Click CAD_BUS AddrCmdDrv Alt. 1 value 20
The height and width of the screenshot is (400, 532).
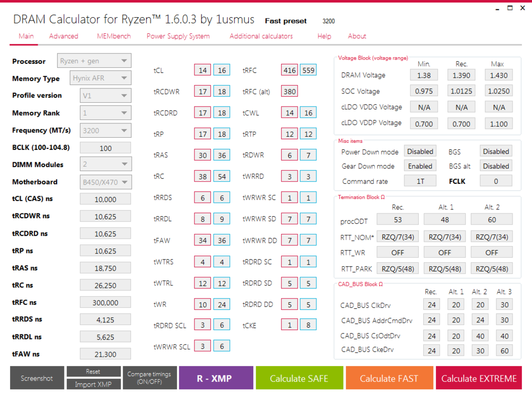coord(456,319)
